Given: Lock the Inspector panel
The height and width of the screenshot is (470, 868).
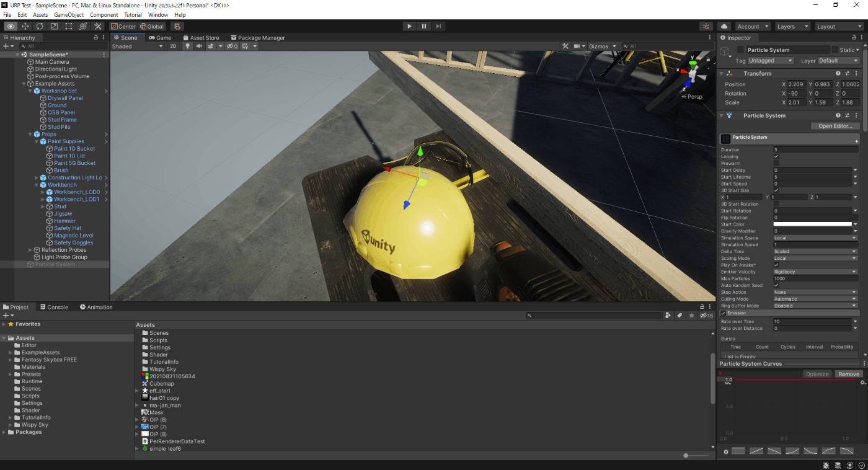Looking at the screenshot, I should [854, 37].
